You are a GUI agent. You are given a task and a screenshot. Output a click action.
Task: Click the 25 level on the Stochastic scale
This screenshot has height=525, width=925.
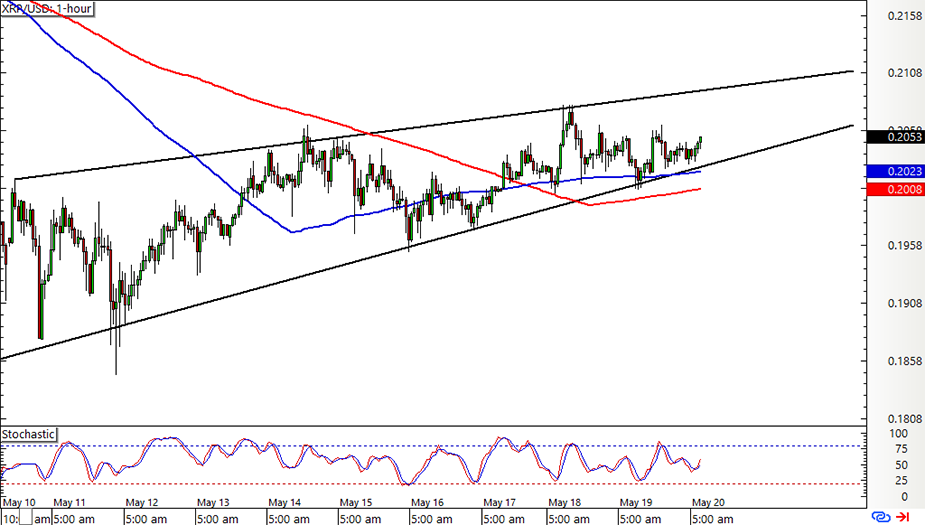pos(901,481)
